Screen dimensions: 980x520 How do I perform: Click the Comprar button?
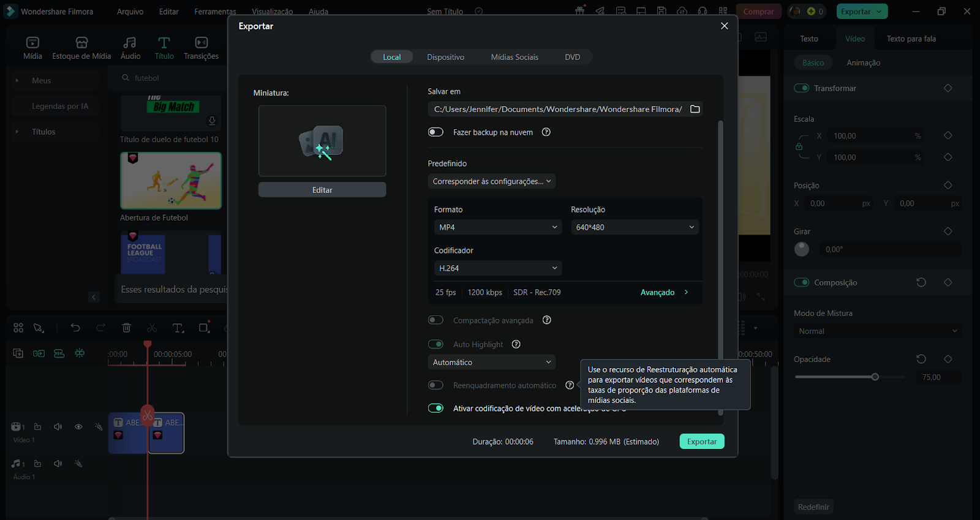[758, 12]
